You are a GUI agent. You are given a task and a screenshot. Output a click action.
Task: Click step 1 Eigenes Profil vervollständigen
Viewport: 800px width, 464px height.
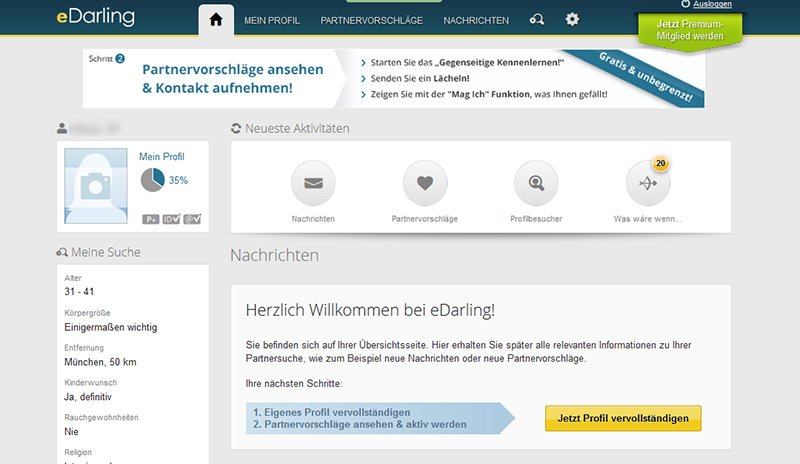(x=332, y=412)
